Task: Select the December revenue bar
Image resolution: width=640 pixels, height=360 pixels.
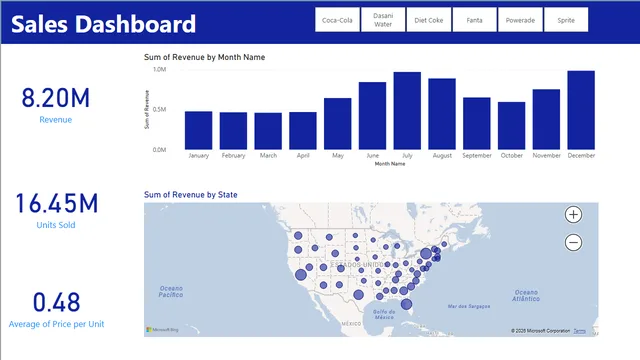Action: tap(581, 110)
